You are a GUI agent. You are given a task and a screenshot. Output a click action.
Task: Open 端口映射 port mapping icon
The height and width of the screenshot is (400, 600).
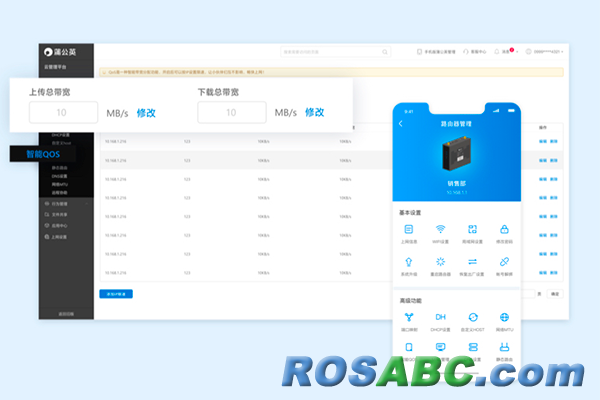pos(409,317)
